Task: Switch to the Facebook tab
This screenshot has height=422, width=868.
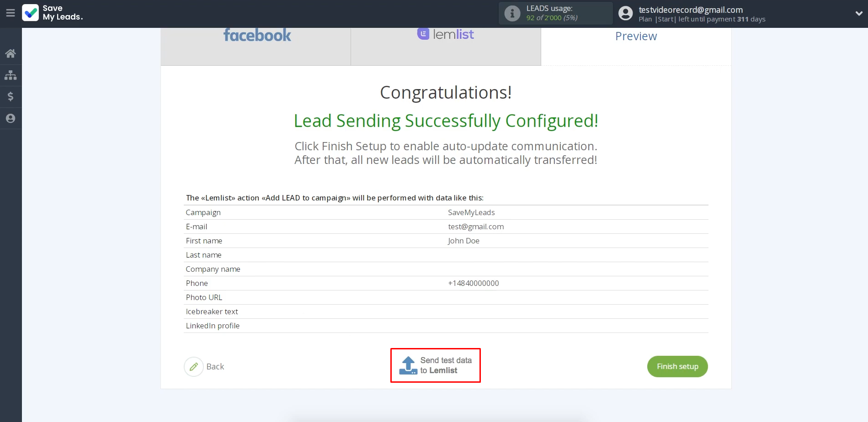Action: click(x=256, y=47)
